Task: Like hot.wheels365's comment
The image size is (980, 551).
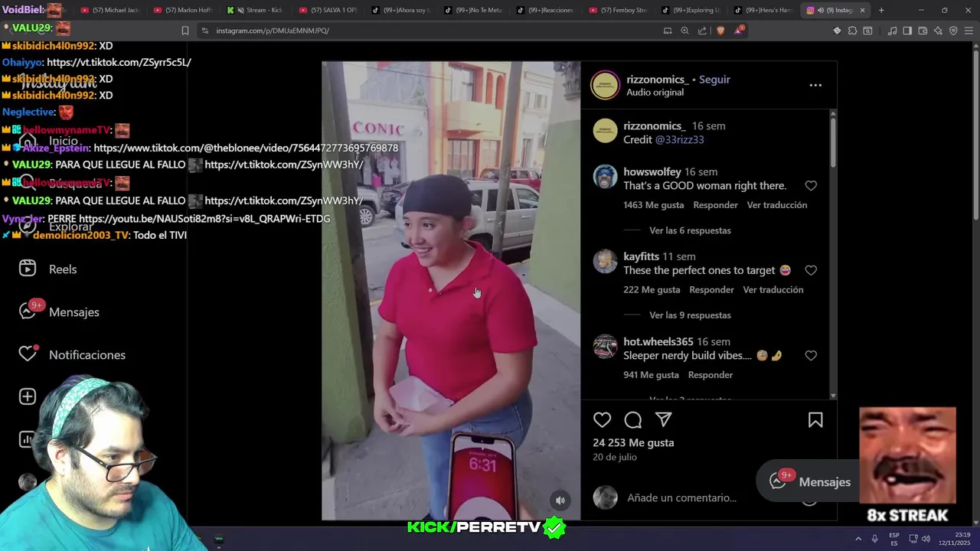Action: [x=811, y=355]
